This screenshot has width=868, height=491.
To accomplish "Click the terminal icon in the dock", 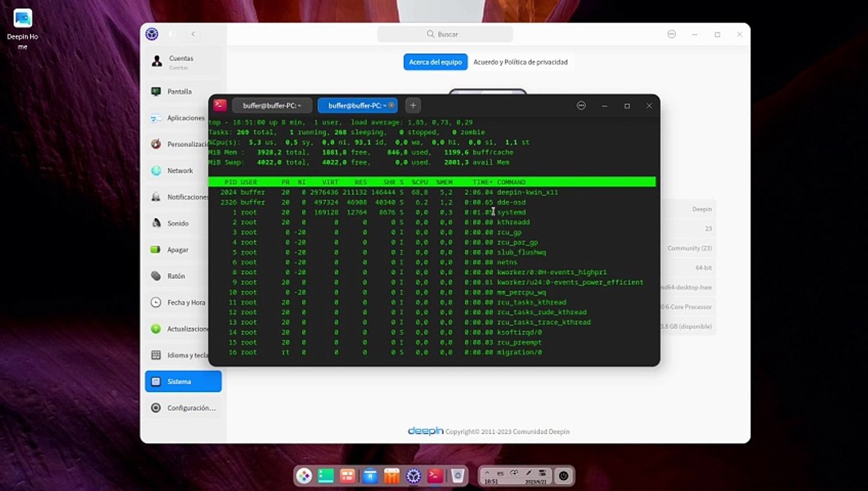I will 435,475.
